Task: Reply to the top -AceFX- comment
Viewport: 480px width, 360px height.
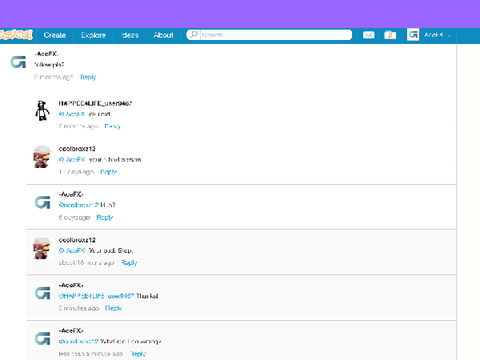Action: coord(88,77)
